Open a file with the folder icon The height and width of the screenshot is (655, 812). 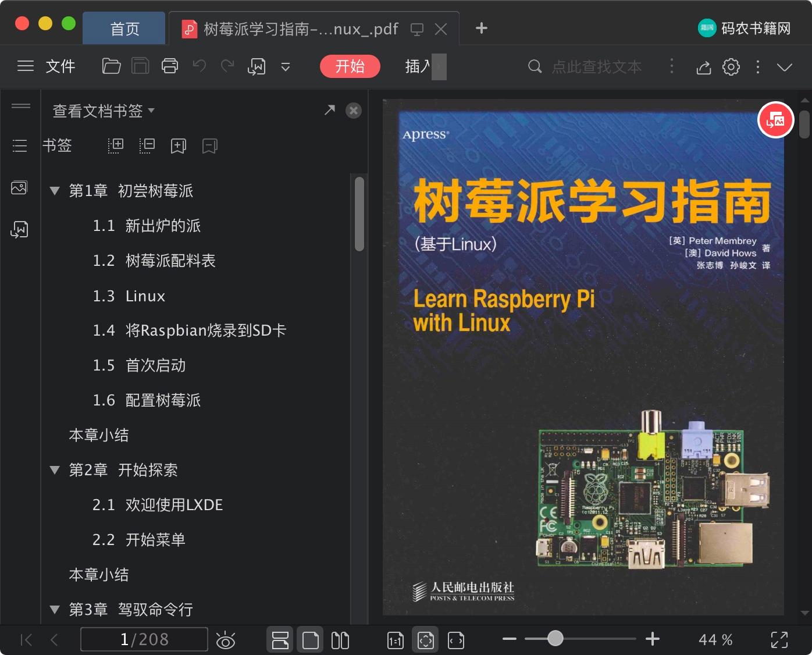(111, 66)
